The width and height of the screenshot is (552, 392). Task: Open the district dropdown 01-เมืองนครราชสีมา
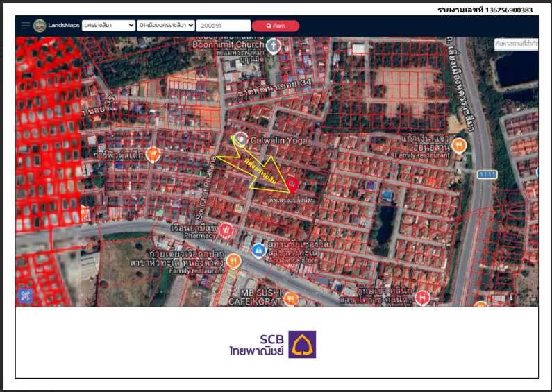(x=166, y=26)
